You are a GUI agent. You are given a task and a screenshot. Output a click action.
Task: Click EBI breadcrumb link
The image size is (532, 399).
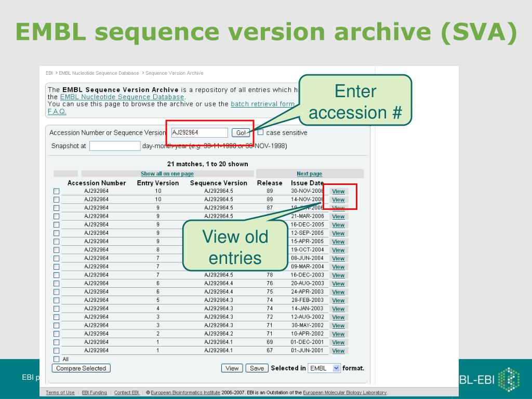pyautogui.click(x=49, y=73)
